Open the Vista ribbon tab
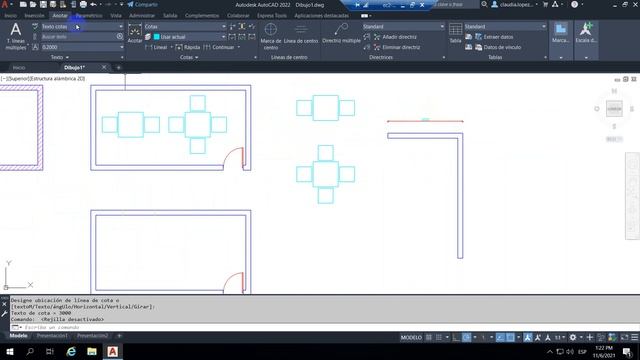Screen dimensions: 640x360 116,16
